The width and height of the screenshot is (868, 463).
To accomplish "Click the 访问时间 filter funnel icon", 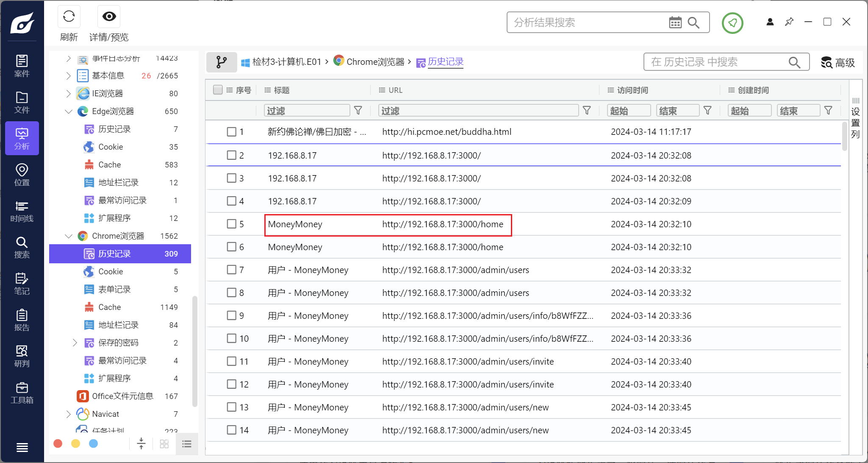I will [x=707, y=110].
